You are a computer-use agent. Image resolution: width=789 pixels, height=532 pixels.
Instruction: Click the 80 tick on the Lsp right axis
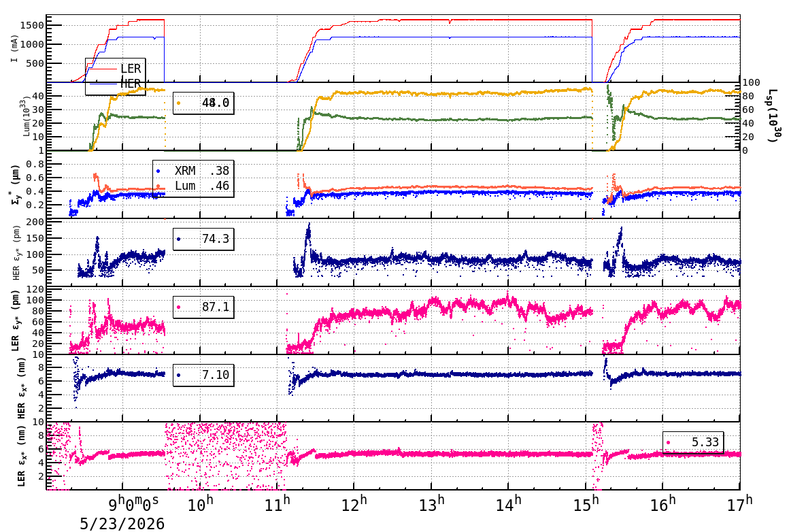click(748, 96)
